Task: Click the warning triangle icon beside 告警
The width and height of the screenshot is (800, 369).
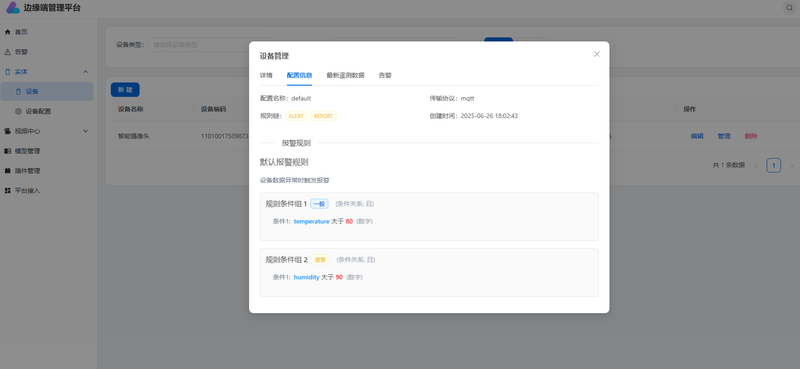Action: pyautogui.click(x=7, y=52)
